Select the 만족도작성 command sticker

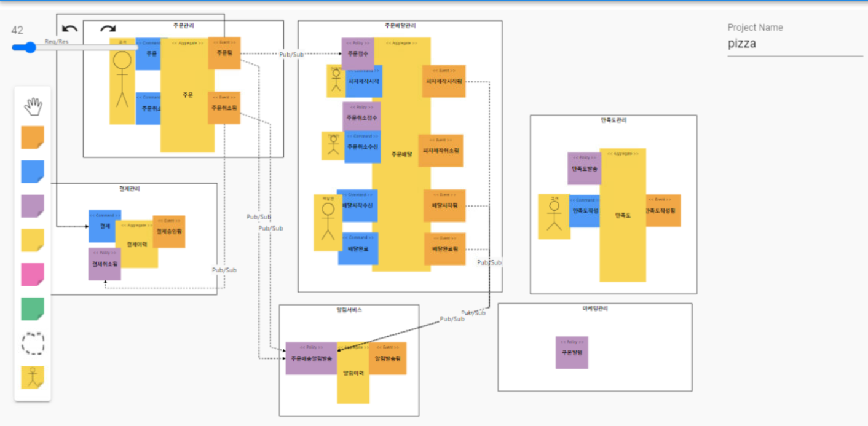click(x=584, y=211)
